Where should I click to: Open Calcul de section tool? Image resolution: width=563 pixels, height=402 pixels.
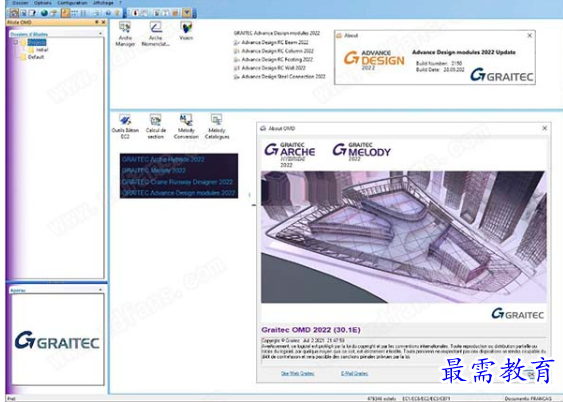point(155,127)
